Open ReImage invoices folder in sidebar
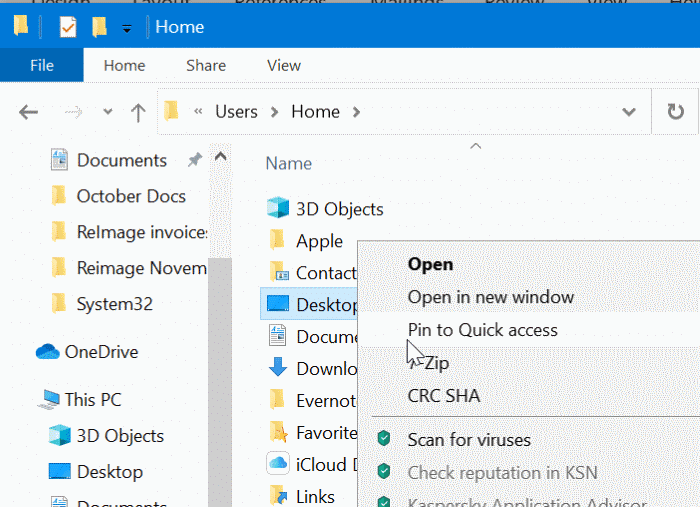 [142, 233]
